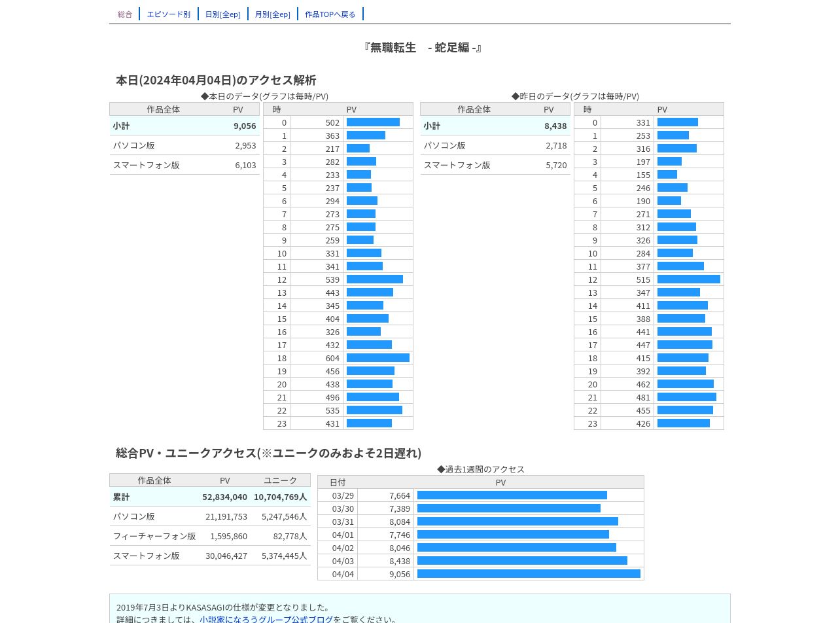Click today's hour 12 PV value 539
The height and width of the screenshot is (623, 840).
tap(332, 279)
